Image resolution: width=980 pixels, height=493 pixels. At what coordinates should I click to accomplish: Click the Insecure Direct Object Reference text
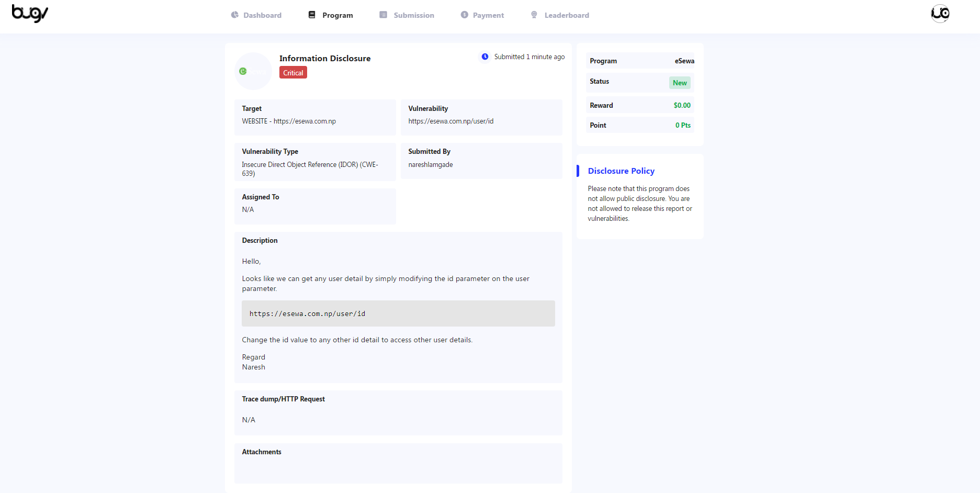(310, 169)
